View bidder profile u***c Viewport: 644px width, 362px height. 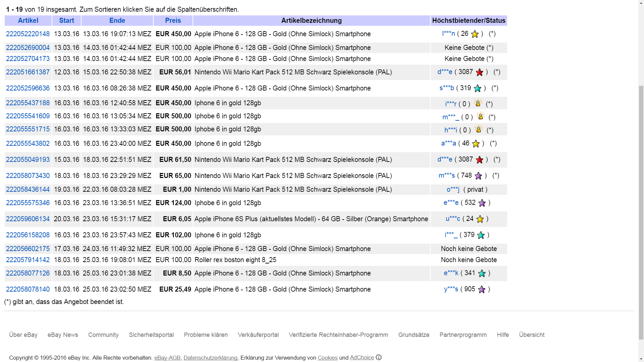[x=453, y=219]
